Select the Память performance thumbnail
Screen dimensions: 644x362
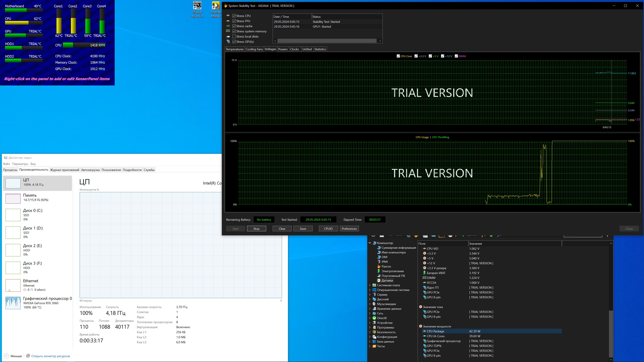13,198
